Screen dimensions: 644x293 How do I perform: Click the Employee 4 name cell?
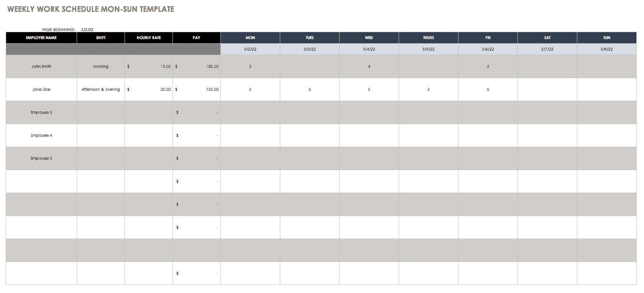pyautogui.click(x=41, y=136)
